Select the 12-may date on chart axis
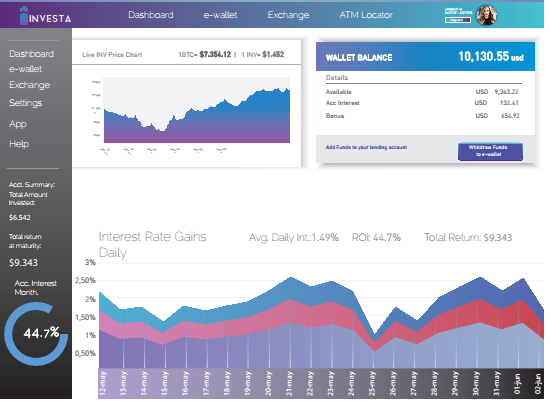 (x=102, y=384)
